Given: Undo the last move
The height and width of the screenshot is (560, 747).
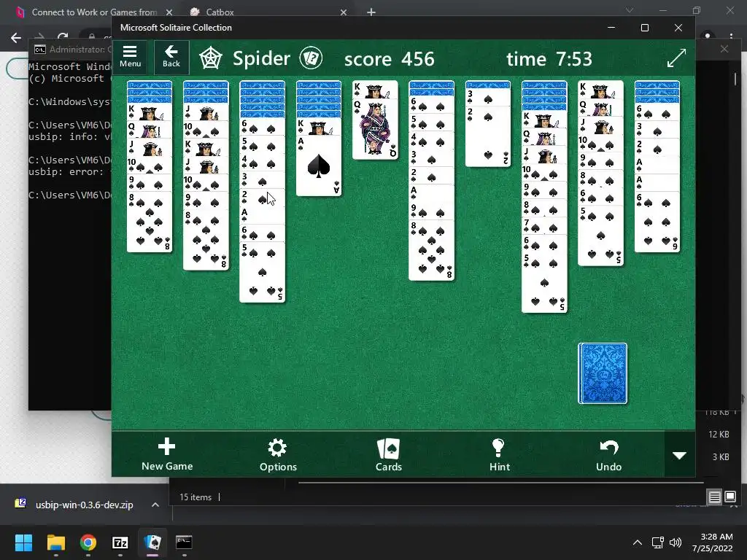Looking at the screenshot, I should tap(608, 454).
